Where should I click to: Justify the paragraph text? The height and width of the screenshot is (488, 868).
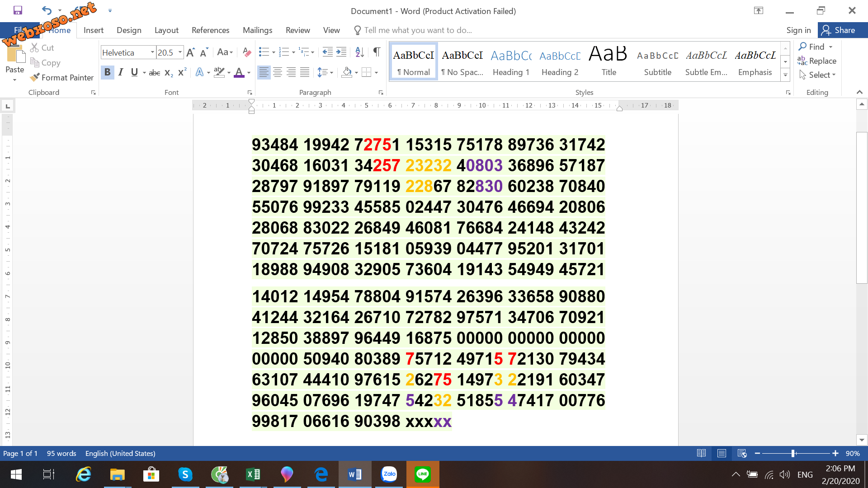[305, 72]
